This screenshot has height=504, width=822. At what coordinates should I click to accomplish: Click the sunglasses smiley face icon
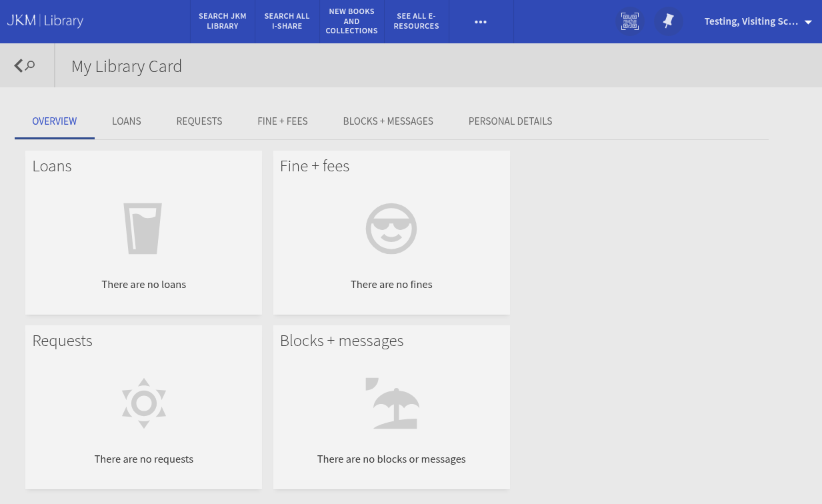coord(391,229)
